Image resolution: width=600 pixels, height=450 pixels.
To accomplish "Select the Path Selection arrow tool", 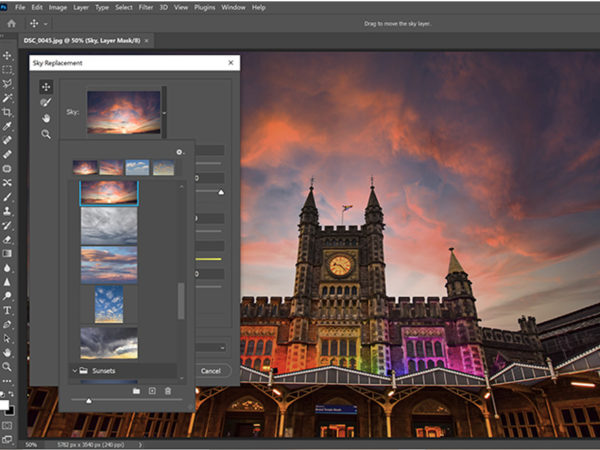I will tap(7, 338).
